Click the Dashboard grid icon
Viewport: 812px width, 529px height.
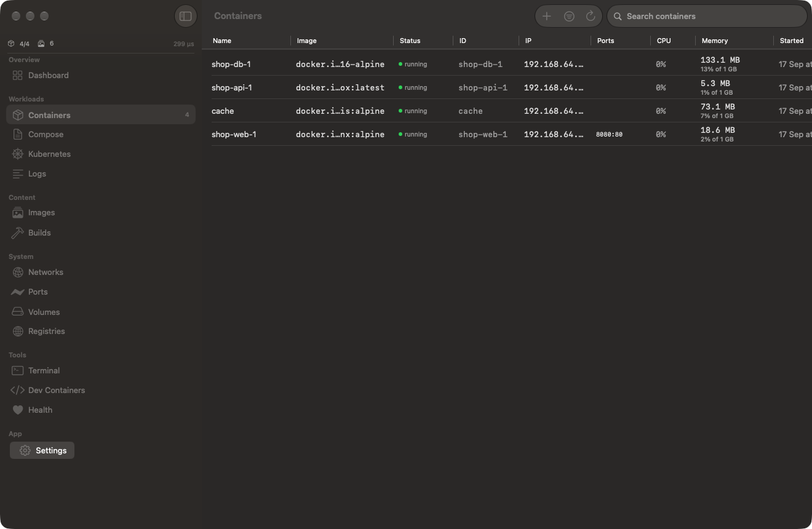point(18,75)
